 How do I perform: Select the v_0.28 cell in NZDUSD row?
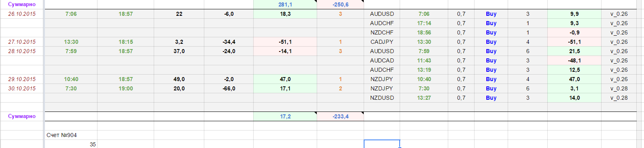coord(619,98)
